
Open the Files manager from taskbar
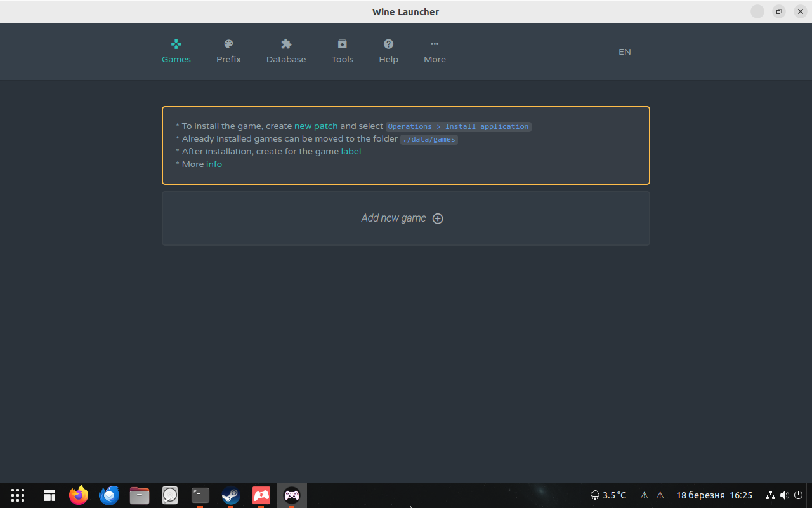click(x=140, y=495)
